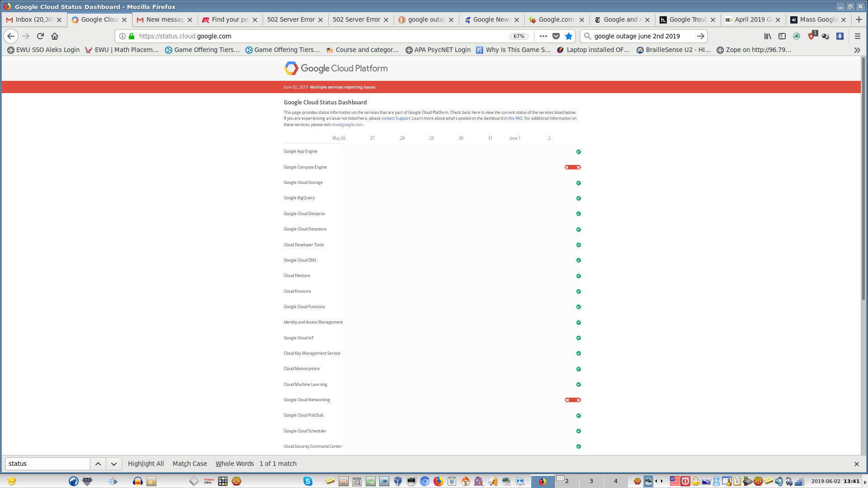
Task: Submit search with the arrow in search box
Action: click(x=700, y=36)
